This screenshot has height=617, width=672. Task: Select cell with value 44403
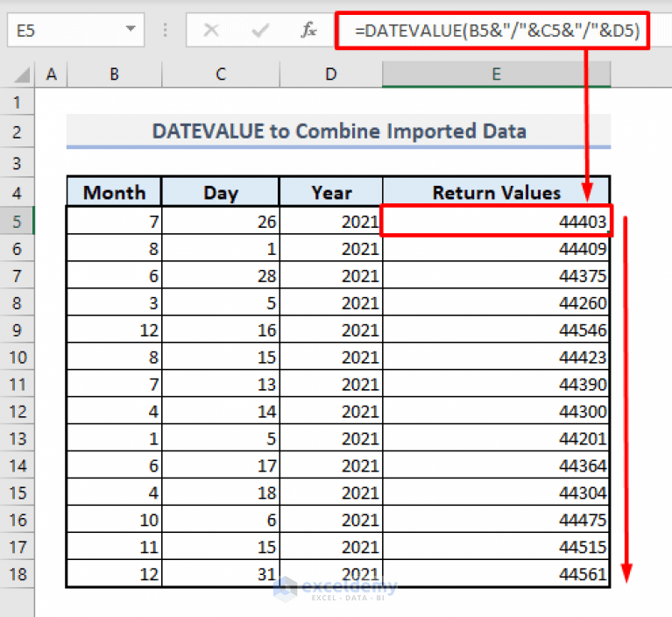[496, 221]
